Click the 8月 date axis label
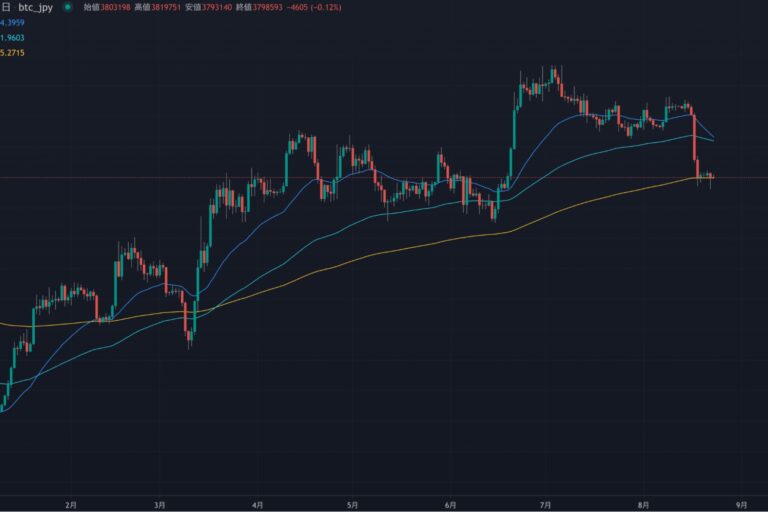The image size is (768, 512). coord(644,505)
